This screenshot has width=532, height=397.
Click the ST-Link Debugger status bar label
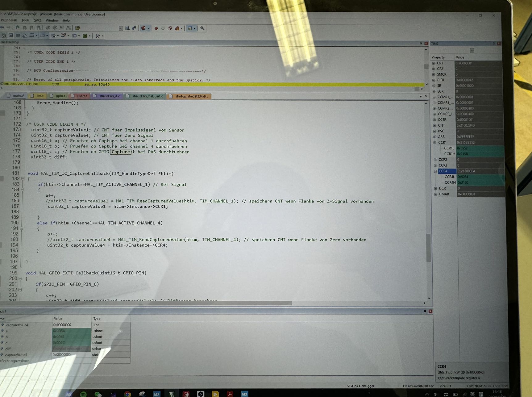361,386
